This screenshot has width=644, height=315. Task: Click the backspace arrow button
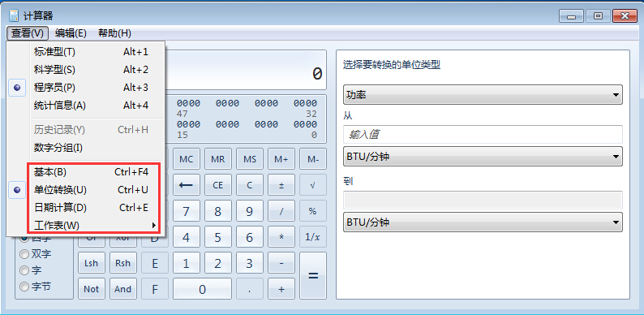[186, 185]
